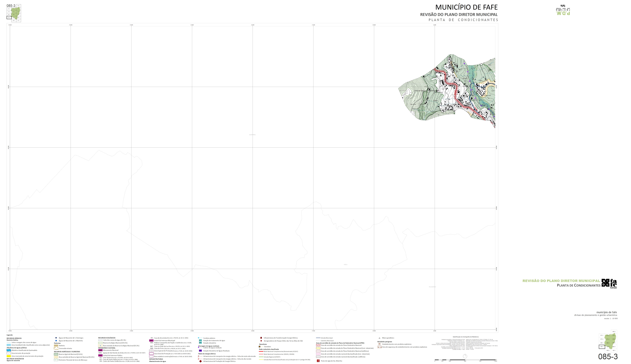Click the S. Domingos spring water dot symbol

56,338
